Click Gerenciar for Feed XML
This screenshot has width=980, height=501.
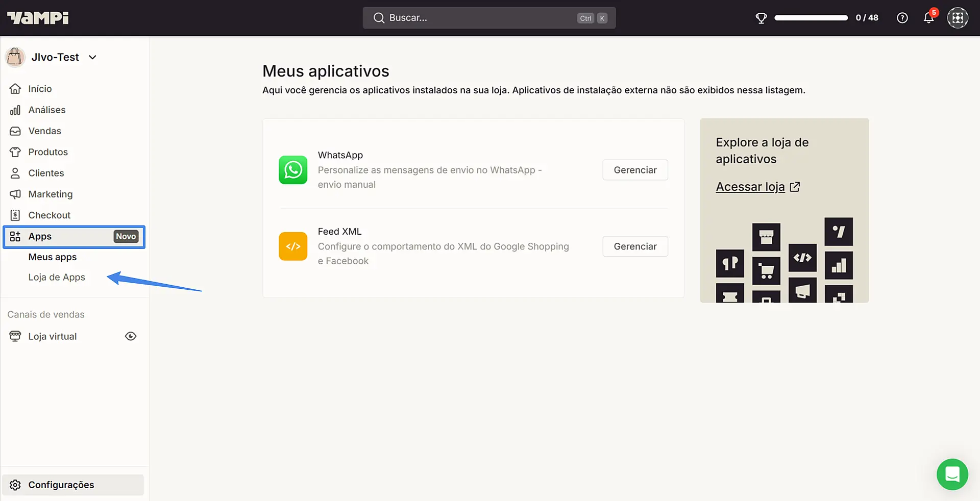635,246
